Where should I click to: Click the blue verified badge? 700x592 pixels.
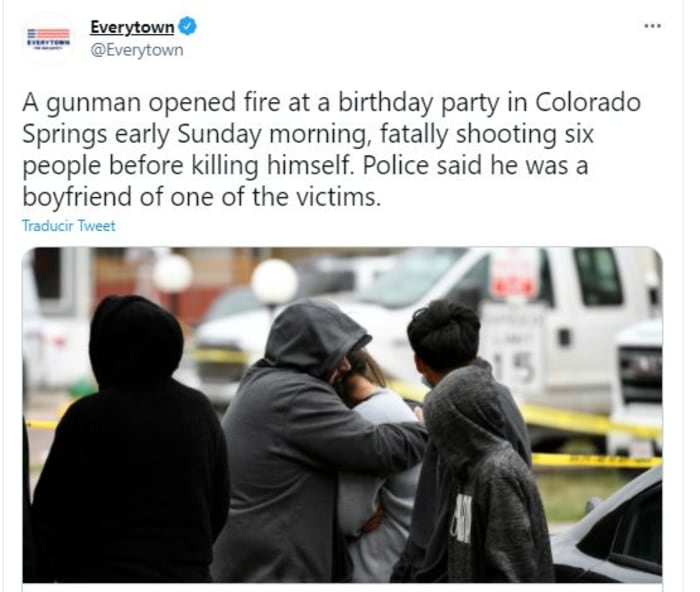coord(188,26)
